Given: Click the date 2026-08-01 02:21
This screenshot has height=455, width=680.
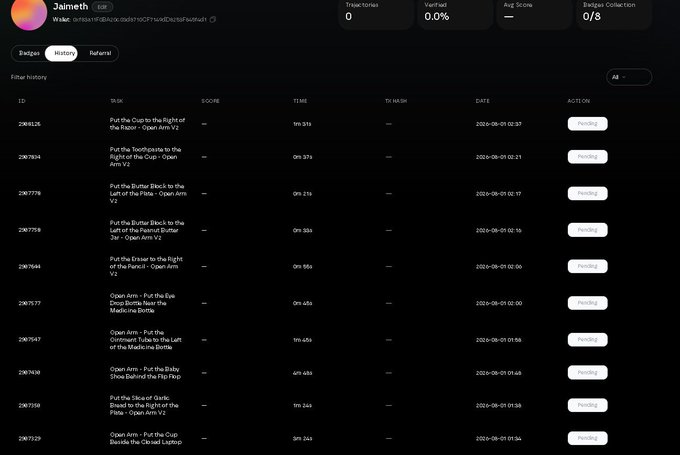Looking at the screenshot, I should (x=498, y=157).
